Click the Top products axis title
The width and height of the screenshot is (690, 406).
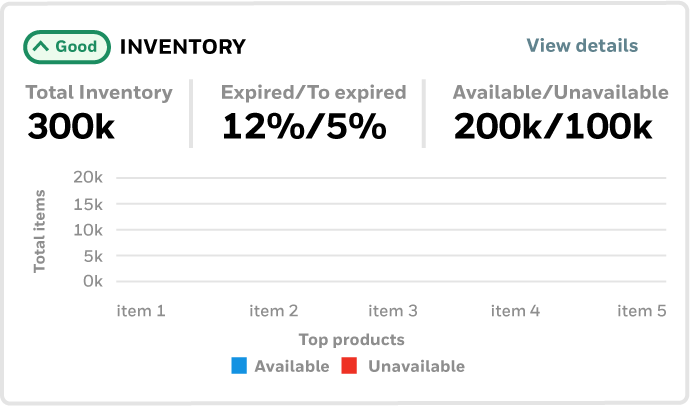click(351, 340)
